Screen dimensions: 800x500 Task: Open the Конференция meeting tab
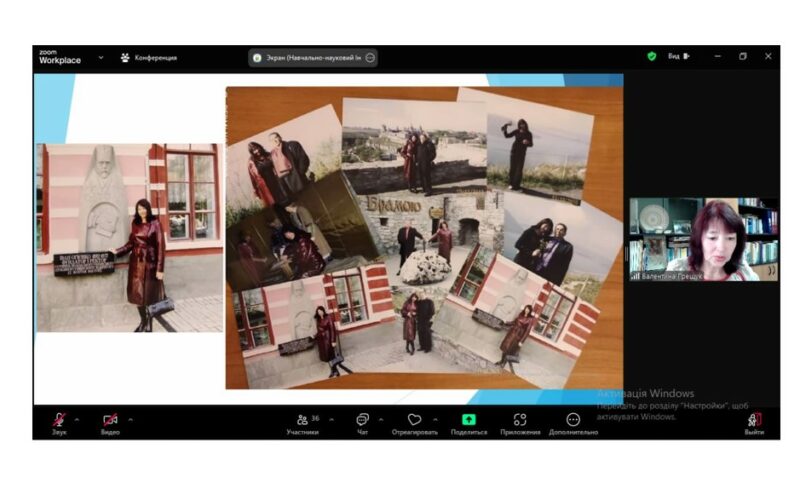(148, 57)
